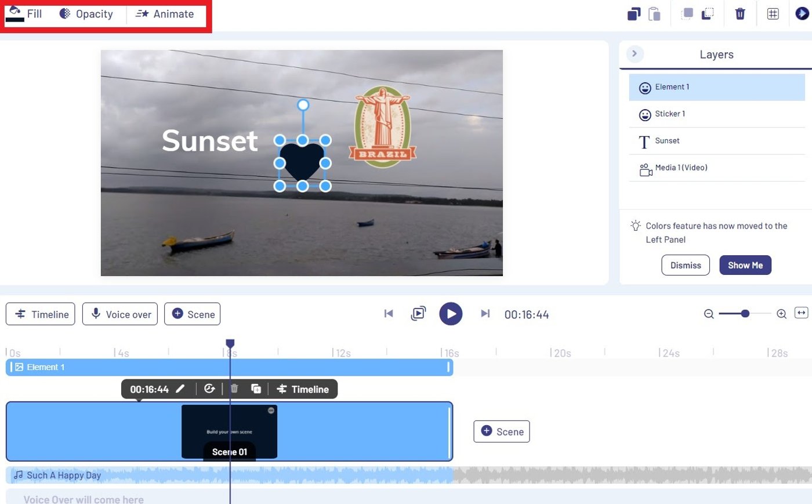
Task: Click the fit-timeline-to-screen icon
Action: (801, 314)
